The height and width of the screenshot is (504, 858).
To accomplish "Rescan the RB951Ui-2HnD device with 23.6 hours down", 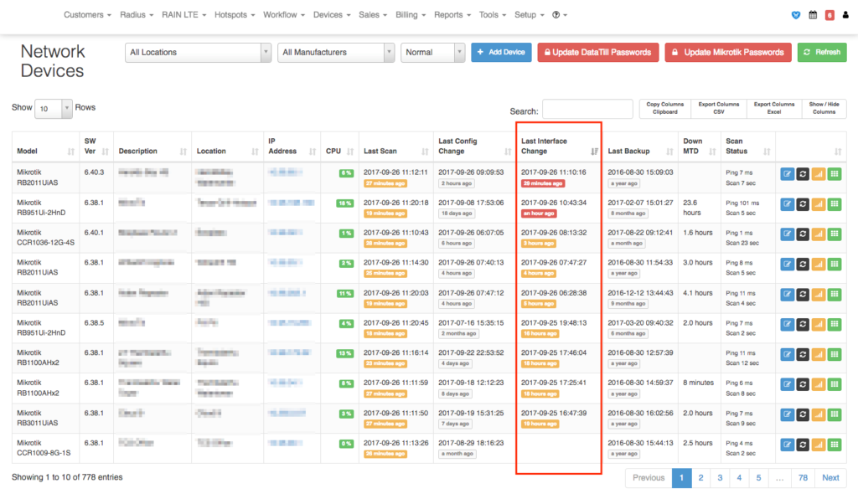I will 803,204.
